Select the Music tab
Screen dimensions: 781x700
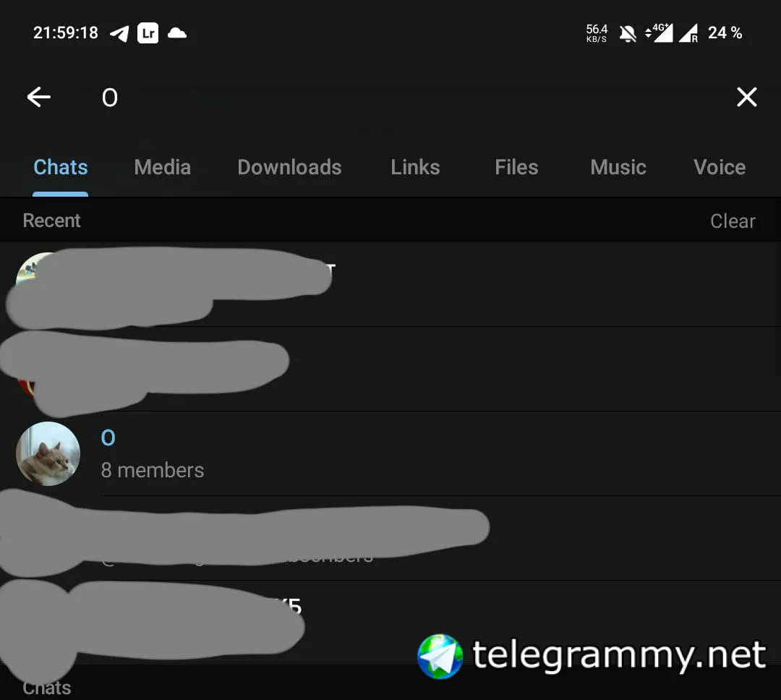pyautogui.click(x=618, y=167)
